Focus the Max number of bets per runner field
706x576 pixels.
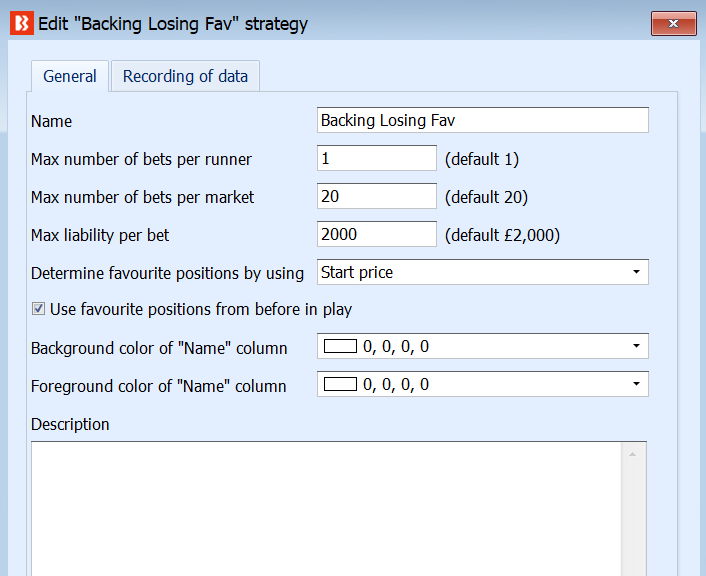(x=377, y=158)
